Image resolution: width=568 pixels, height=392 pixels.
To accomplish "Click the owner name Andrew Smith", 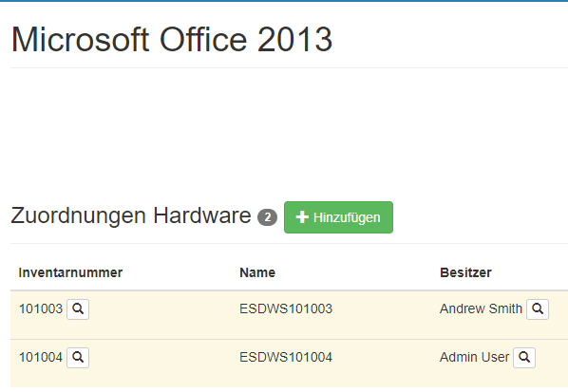I will [481, 309].
